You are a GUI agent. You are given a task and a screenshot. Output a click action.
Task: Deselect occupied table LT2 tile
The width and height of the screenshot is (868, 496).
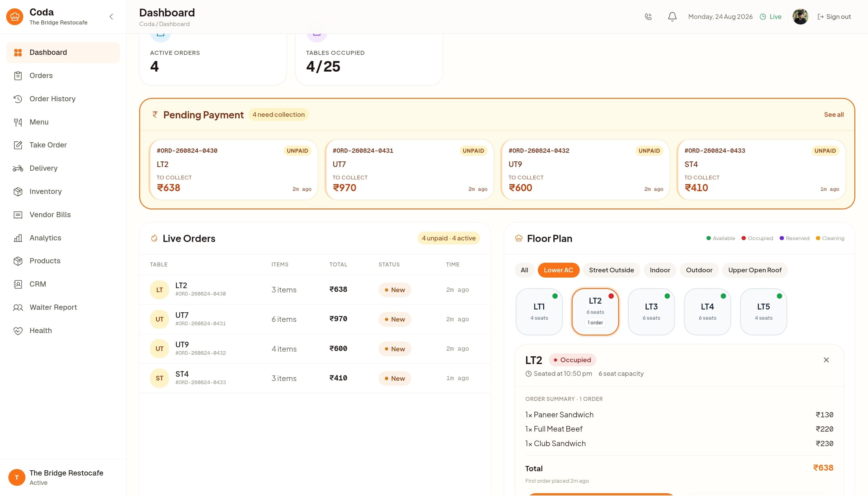[595, 311]
